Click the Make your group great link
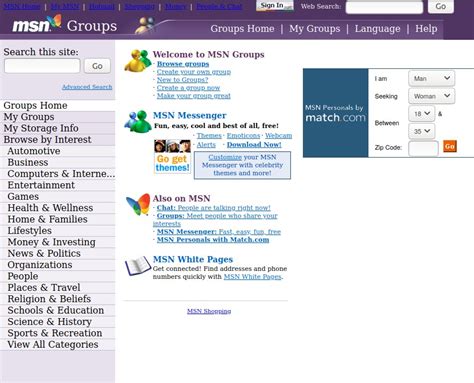Screen dimensions: 474x383 pyautogui.click(x=194, y=96)
